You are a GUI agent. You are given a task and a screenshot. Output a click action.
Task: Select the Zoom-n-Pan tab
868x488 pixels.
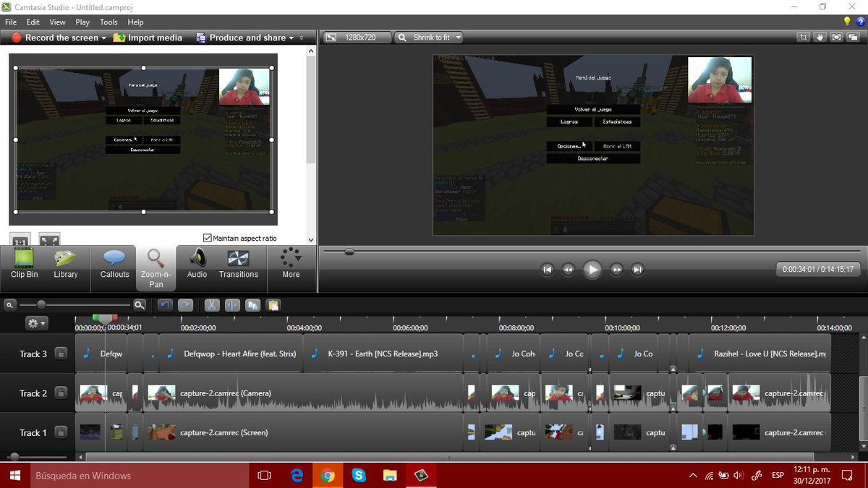(156, 268)
